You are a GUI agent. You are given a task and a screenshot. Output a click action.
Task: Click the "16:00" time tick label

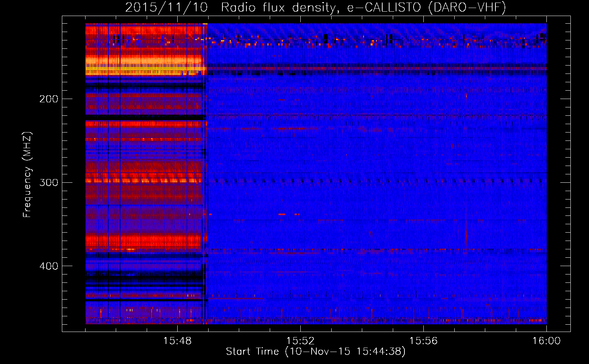pyautogui.click(x=546, y=341)
